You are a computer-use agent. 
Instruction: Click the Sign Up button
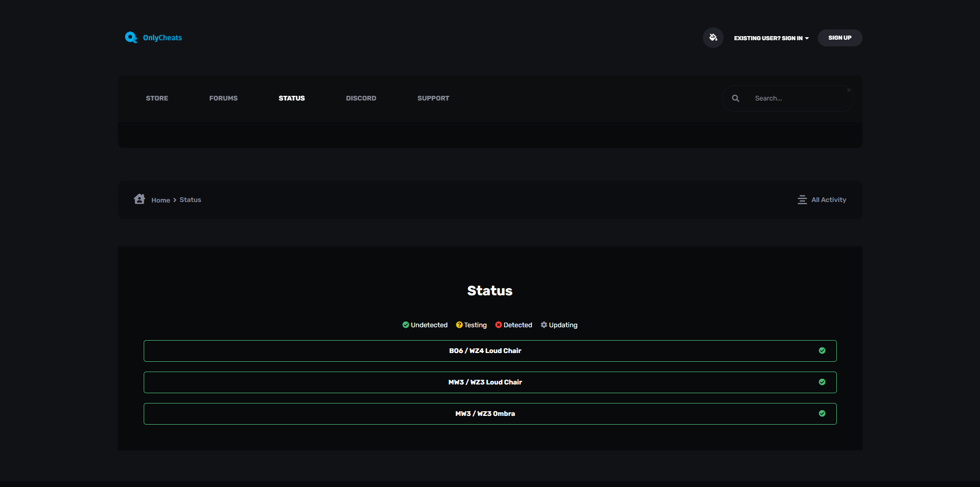click(840, 38)
